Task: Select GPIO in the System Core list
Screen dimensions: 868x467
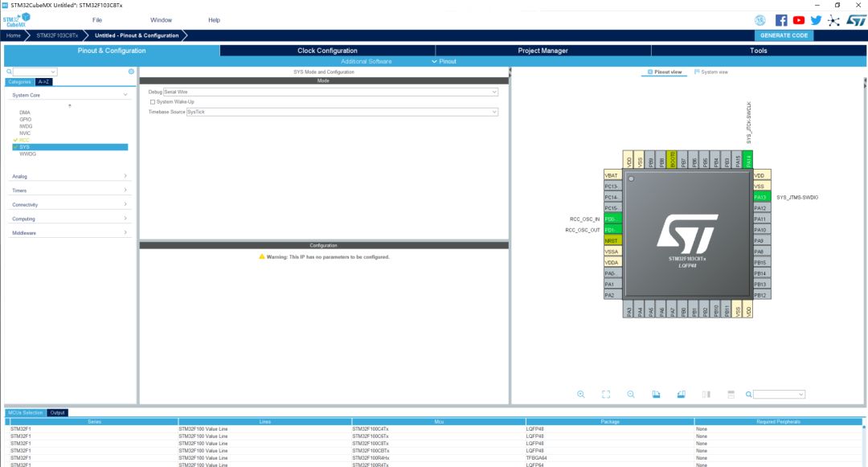Action: tap(26, 120)
